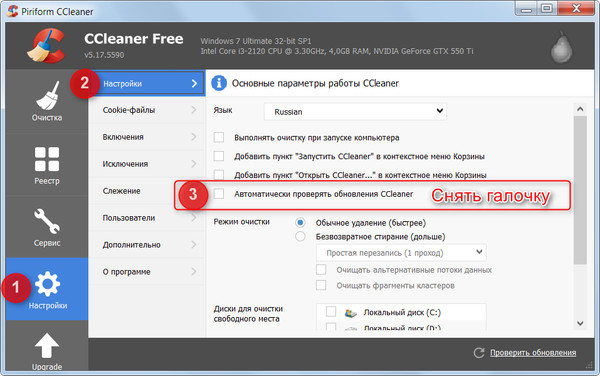
Task: Expand Включения chevron
Action: 194,137
